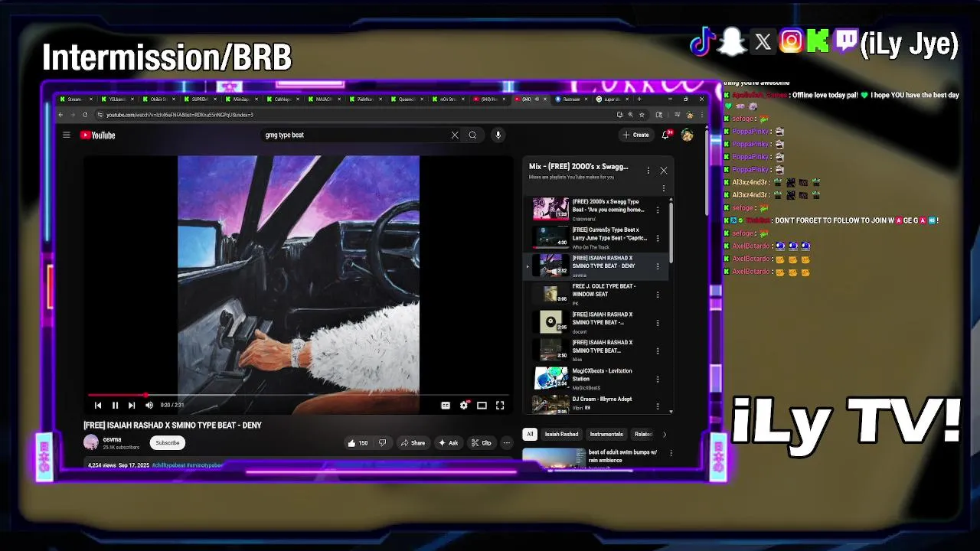
Task: Click the 'gmg type beat' search field
Action: point(356,135)
